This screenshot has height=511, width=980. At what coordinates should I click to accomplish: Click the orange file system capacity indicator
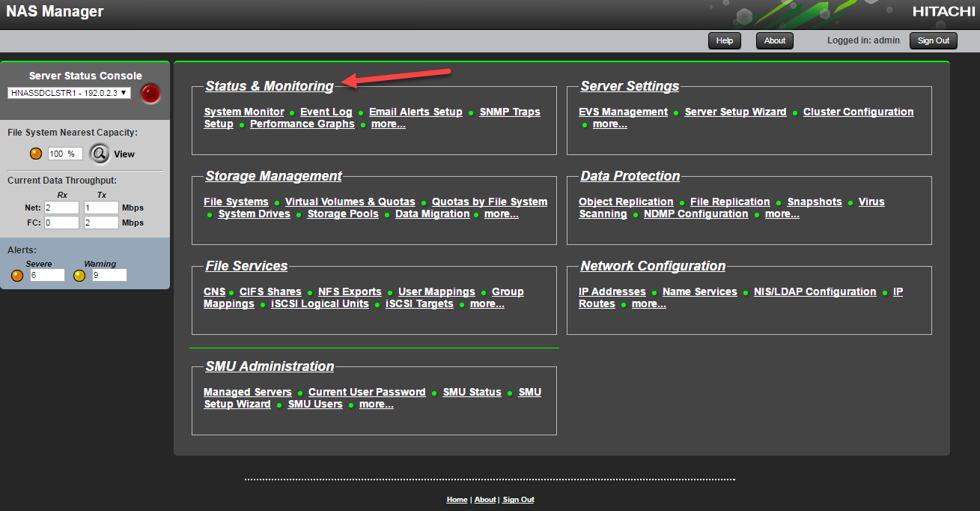pyautogui.click(x=35, y=154)
